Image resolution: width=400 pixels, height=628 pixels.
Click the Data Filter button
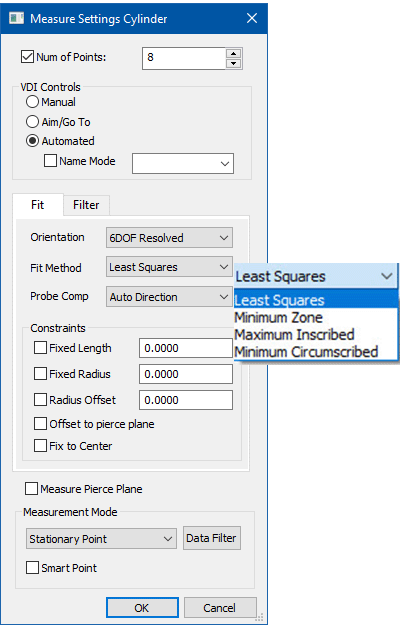(x=211, y=538)
